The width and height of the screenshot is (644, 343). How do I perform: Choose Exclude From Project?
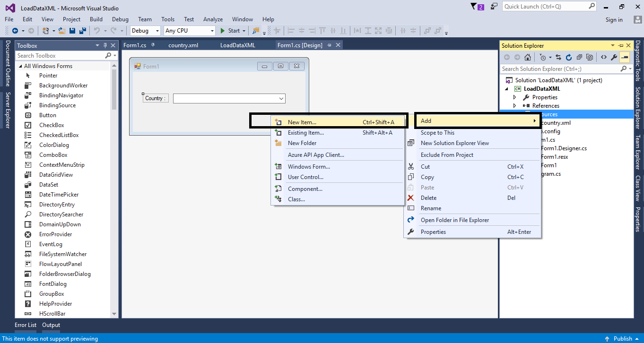pyautogui.click(x=472, y=155)
